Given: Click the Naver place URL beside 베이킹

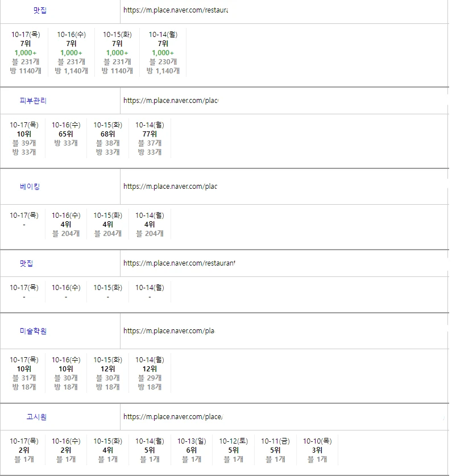Looking at the screenshot, I should tap(170, 187).
